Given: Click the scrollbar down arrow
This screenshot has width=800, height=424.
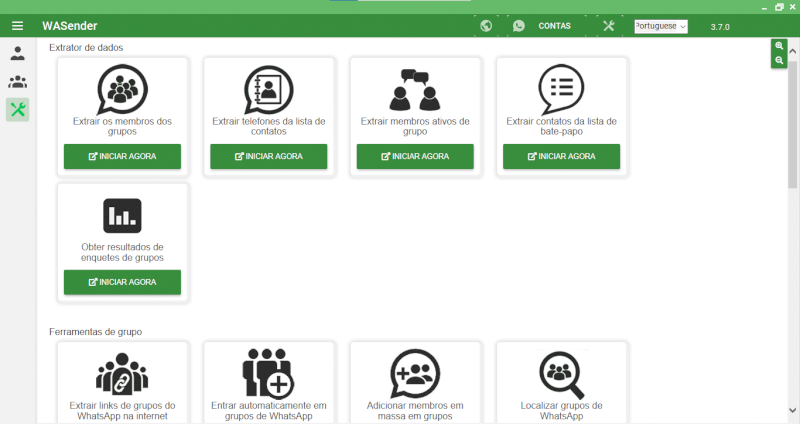Looking at the screenshot, I should pyautogui.click(x=792, y=410).
